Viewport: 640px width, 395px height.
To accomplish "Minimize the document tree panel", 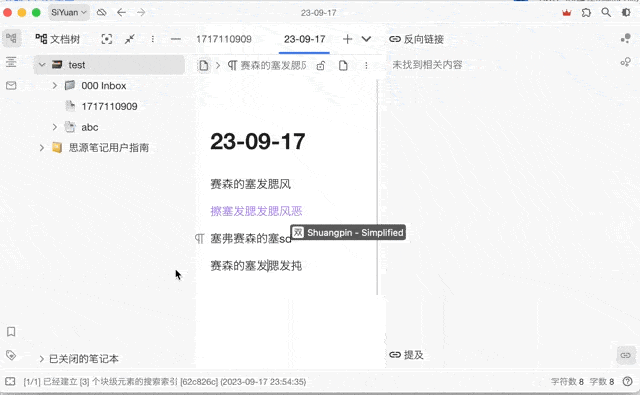I will pos(176,39).
